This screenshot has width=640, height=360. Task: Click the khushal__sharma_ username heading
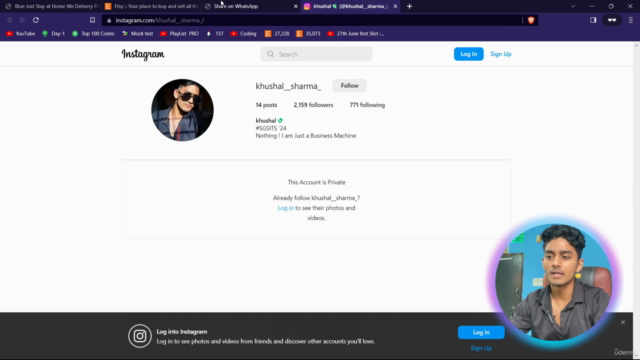click(288, 86)
